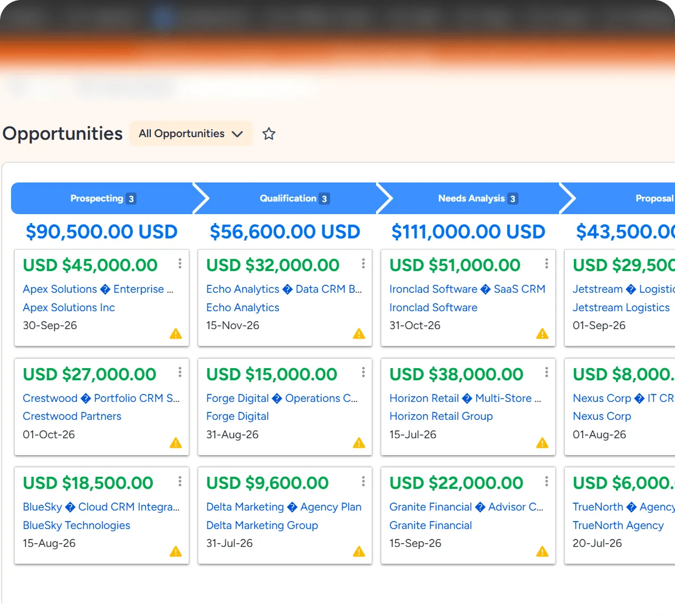
Task: Click warning icon on Ironclad Software card
Action: [x=542, y=334]
